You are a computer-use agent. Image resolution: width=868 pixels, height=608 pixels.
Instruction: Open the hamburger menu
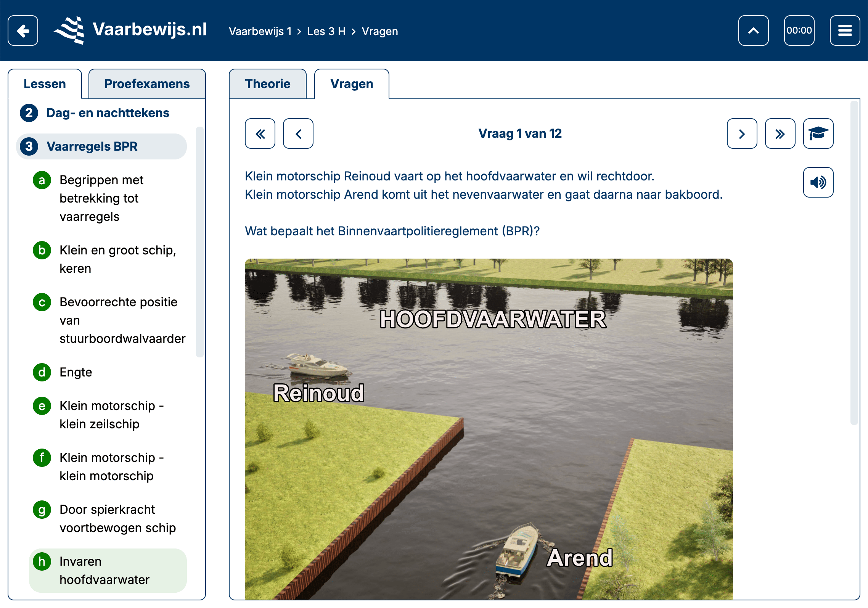845,31
